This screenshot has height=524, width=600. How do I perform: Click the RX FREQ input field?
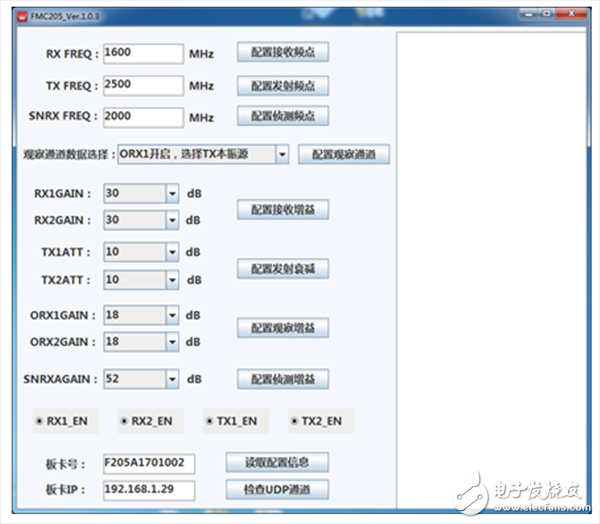coord(143,53)
